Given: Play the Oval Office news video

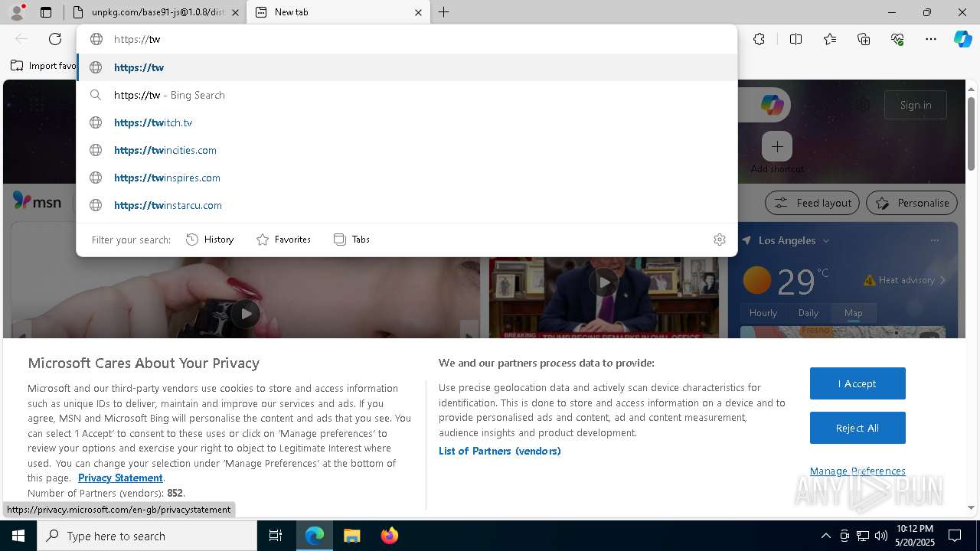Looking at the screenshot, I should 604,282.
